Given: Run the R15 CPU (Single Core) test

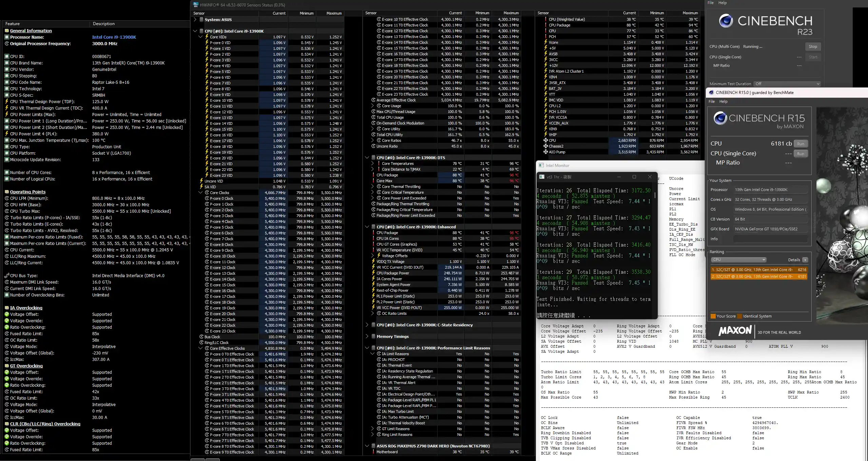Looking at the screenshot, I should click(801, 154).
